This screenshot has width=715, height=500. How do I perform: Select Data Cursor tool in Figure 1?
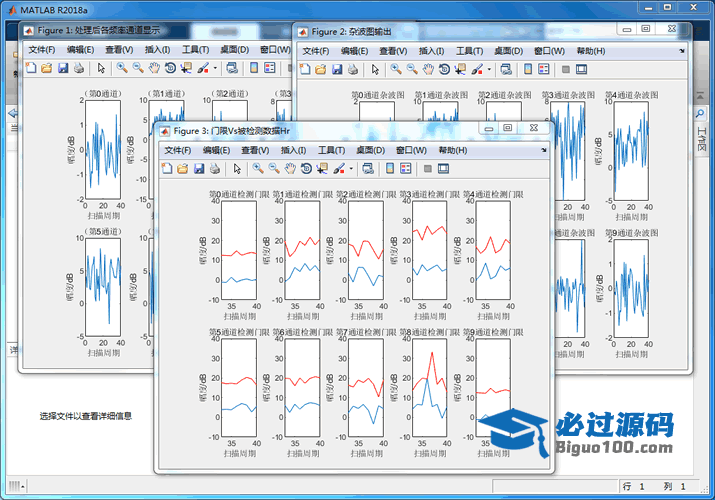186,68
